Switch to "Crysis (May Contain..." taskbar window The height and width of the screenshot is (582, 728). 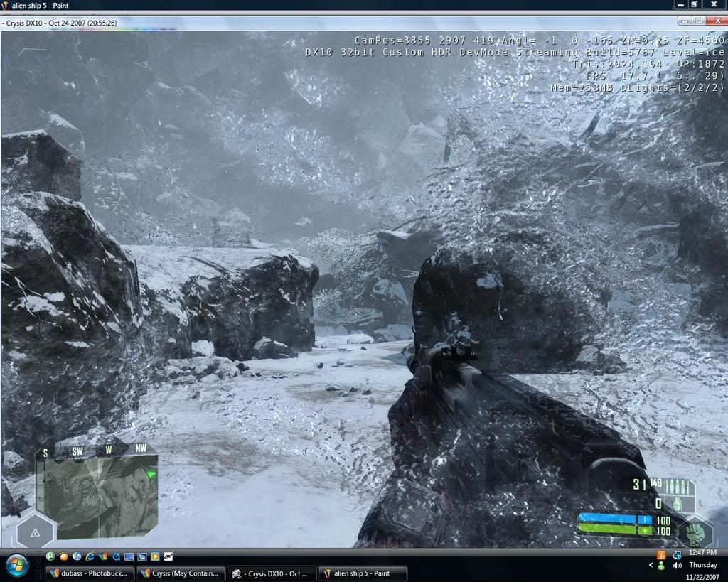[x=181, y=573]
